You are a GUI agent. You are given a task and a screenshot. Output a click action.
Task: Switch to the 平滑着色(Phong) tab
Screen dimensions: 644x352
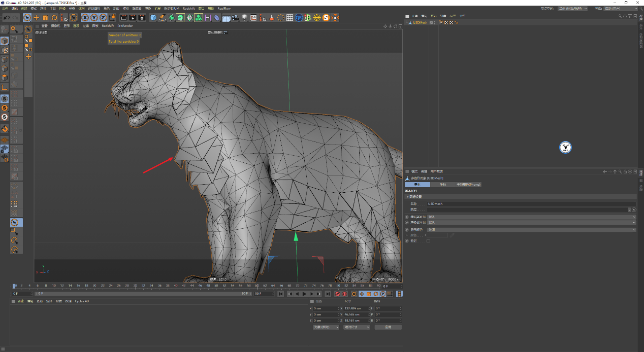pyautogui.click(x=467, y=185)
